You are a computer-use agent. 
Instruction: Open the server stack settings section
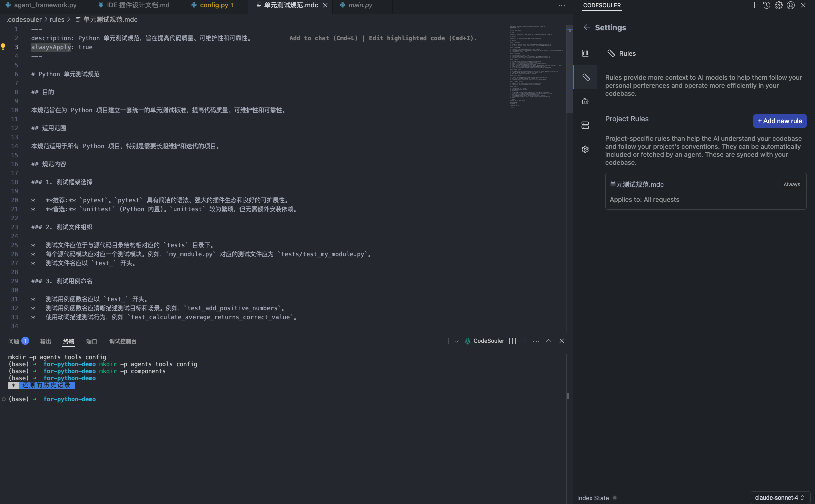coord(585,125)
